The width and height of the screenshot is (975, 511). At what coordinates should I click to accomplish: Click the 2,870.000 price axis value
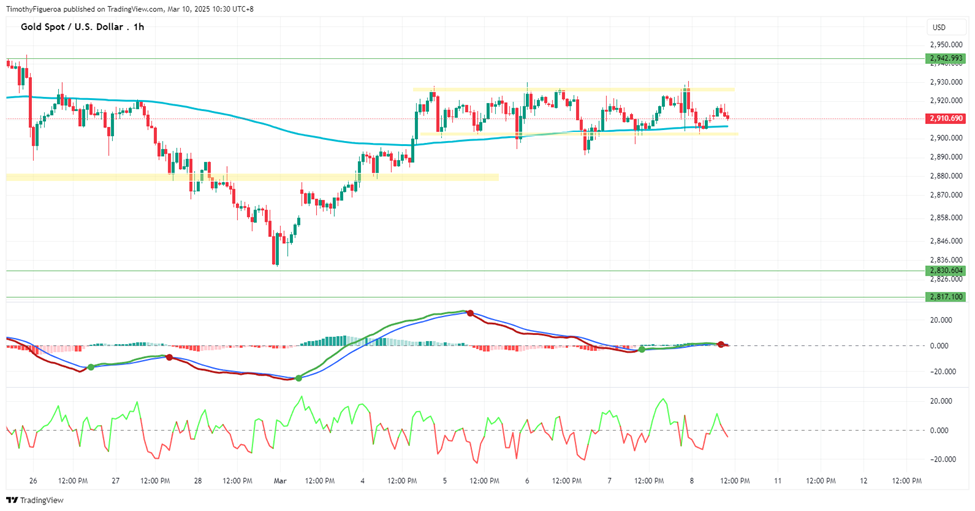(x=946, y=195)
